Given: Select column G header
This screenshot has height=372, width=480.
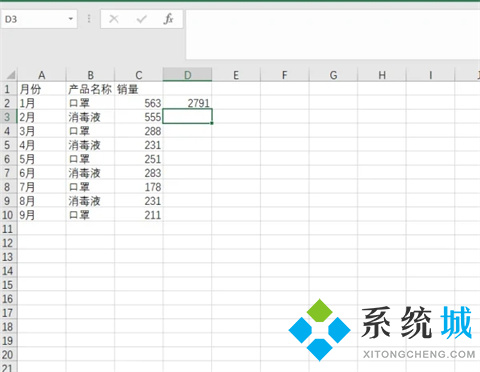Looking at the screenshot, I should pos(333,75).
